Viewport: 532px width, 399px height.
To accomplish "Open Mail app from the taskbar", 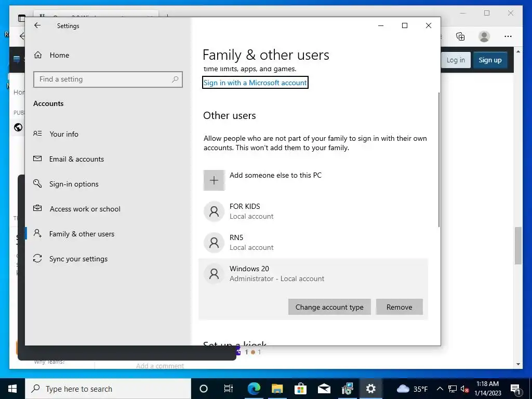I will point(324,389).
